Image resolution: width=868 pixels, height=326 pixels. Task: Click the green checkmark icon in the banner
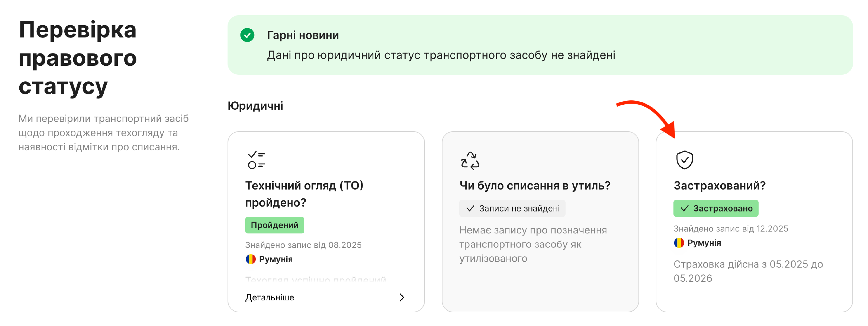(x=248, y=35)
